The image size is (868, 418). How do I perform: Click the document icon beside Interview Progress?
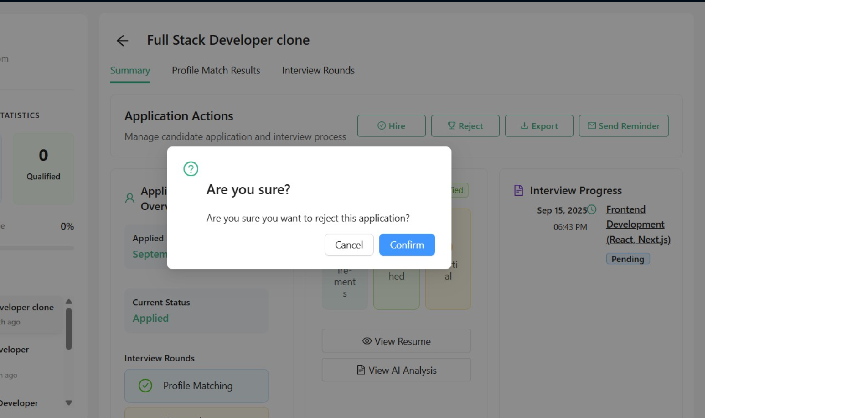pos(518,190)
